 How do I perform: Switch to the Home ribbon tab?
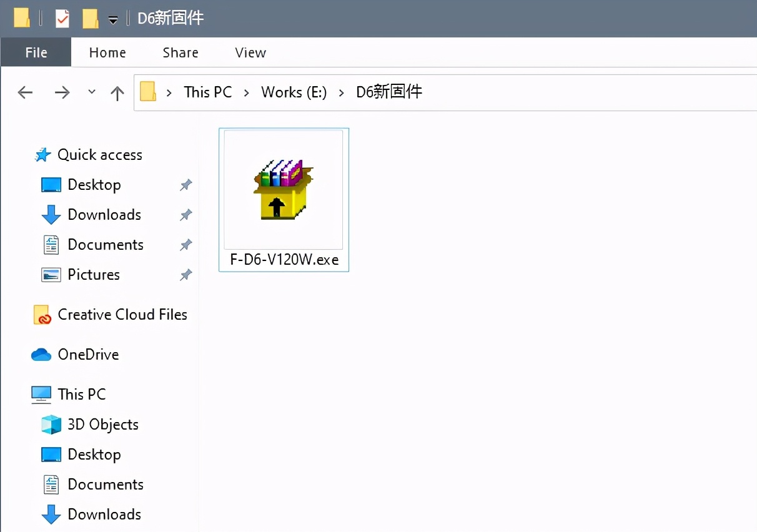pos(107,52)
